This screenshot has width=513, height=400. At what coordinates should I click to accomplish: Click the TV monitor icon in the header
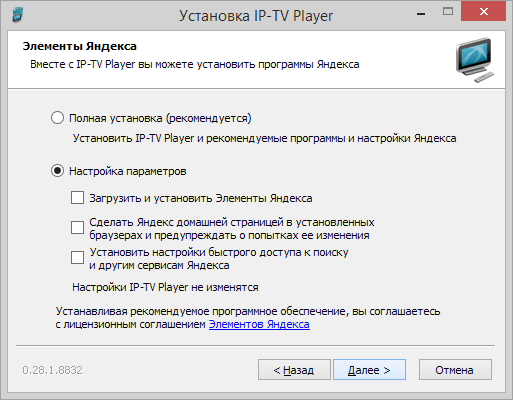(x=475, y=60)
